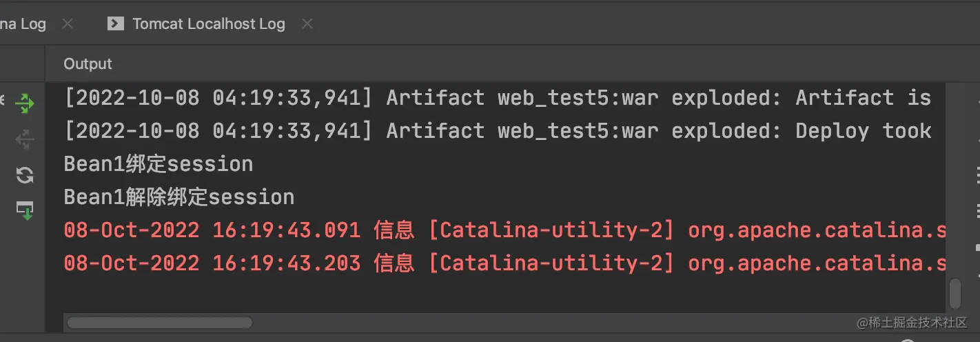The height and width of the screenshot is (342, 980).
Task: Click the vertical scrollbar thumb at right
Action: click(955, 292)
